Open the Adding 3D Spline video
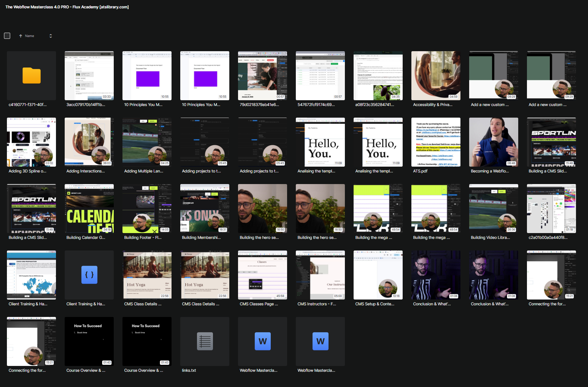588x387 pixels. 31,142
